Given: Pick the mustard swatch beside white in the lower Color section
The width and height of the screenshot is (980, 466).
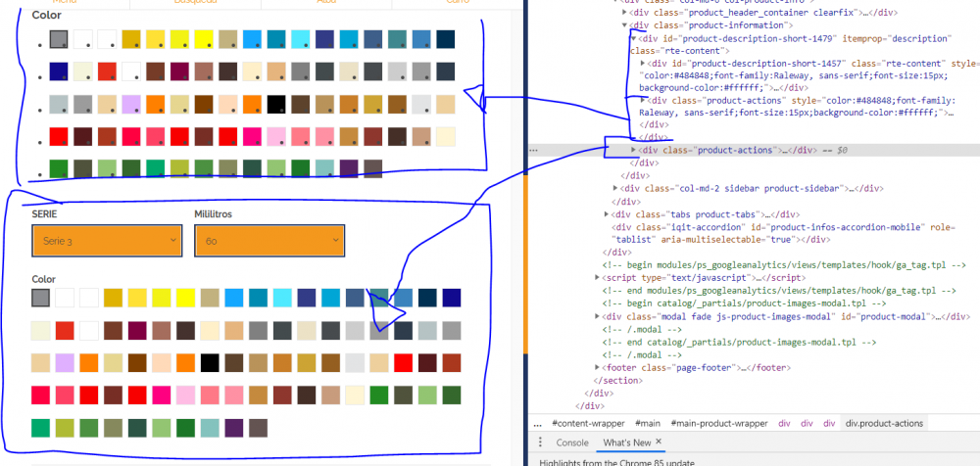Looking at the screenshot, I should (x=113, y=298).
